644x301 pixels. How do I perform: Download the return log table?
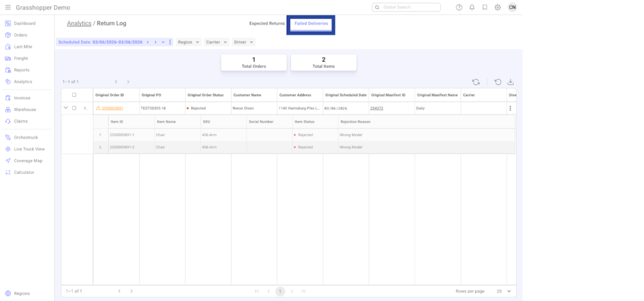coord(510,82)
